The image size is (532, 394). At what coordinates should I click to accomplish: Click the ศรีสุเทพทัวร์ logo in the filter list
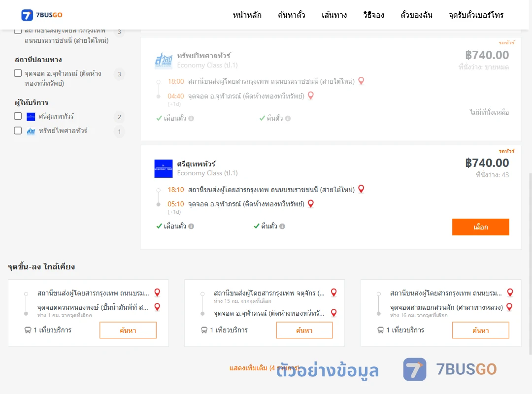point(31,117)
